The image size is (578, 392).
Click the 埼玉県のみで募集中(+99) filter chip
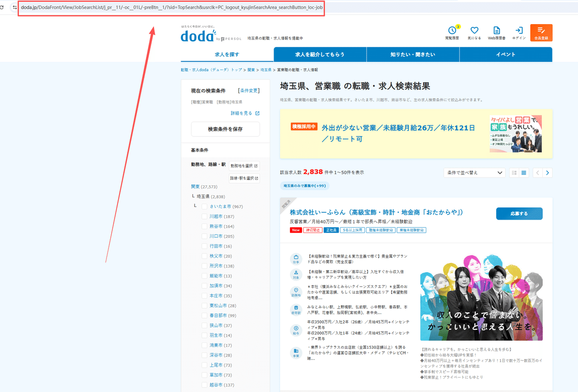click(304, 185)
